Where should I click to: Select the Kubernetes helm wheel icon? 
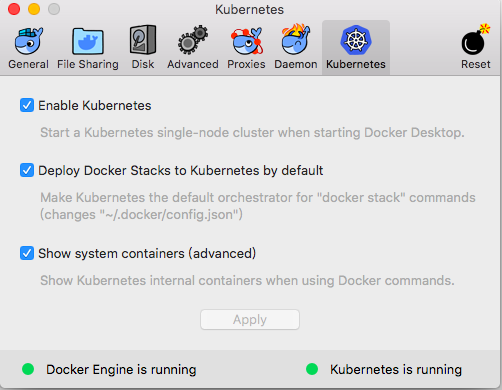pyautogui.click(x=356, y=40)
